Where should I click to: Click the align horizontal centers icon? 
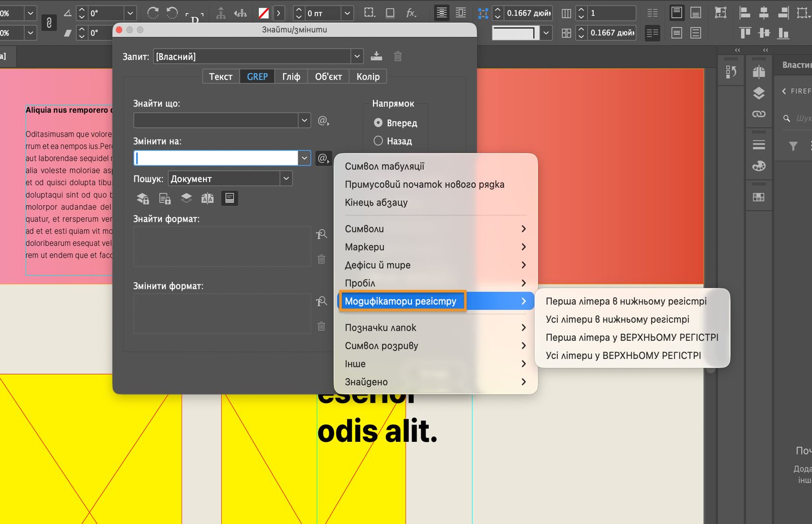[x=764, y=13]
